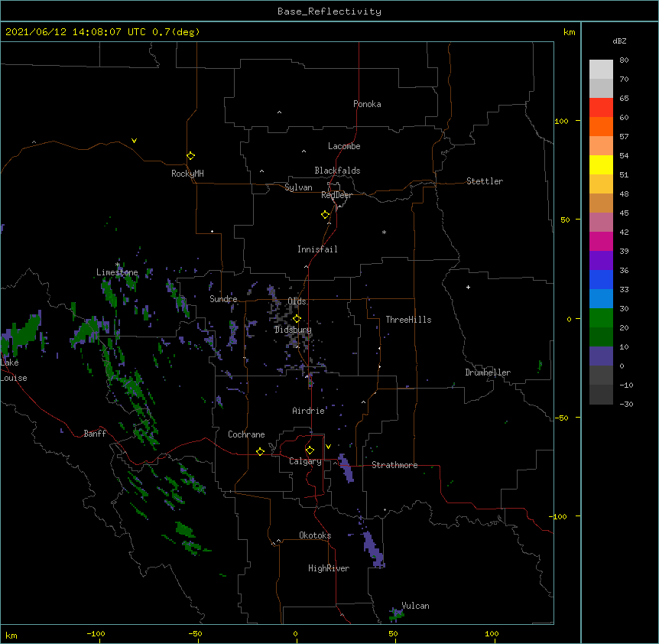Click the HighRiver label
The image size is (659, 644).
(329, 568)
